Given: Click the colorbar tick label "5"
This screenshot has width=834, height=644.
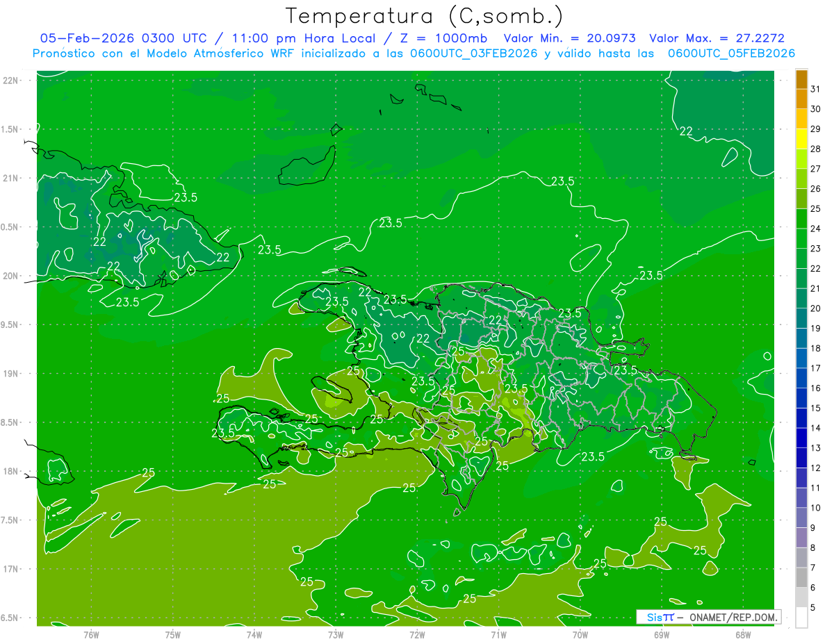Looking at the screenshot, I should tap(813, 608).
